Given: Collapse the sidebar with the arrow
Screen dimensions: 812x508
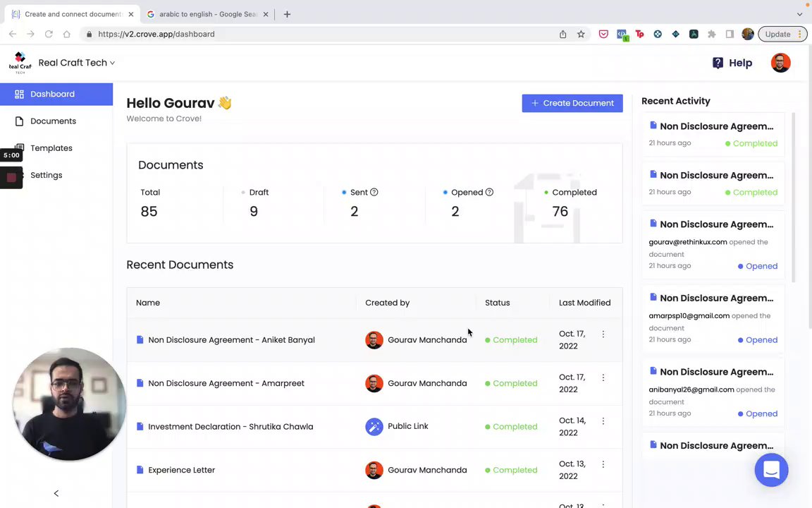Looking at the screenshot, I should click(56, 493).
